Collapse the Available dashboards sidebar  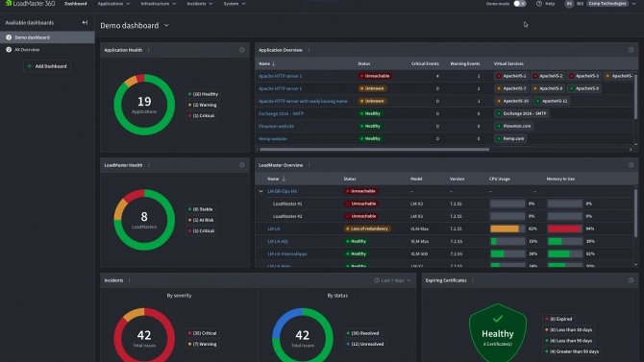[85, 23]
